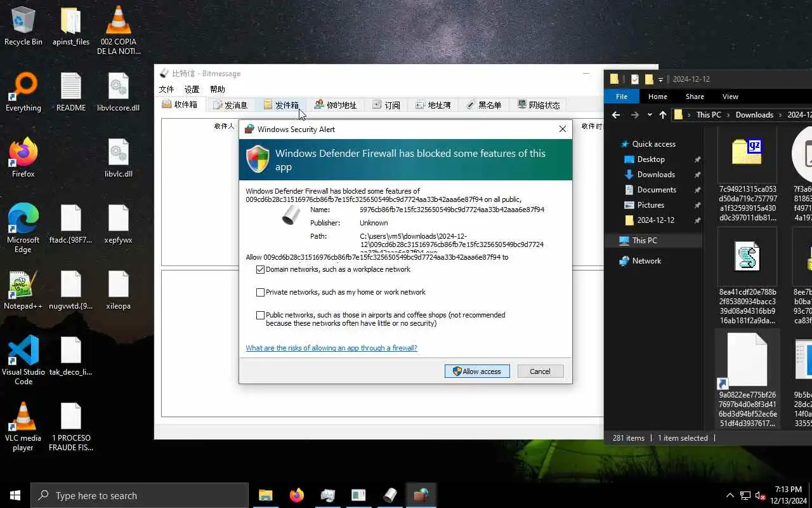Select the apinst_files folder on desktop
812x508 pixels.
coord(71,27)
